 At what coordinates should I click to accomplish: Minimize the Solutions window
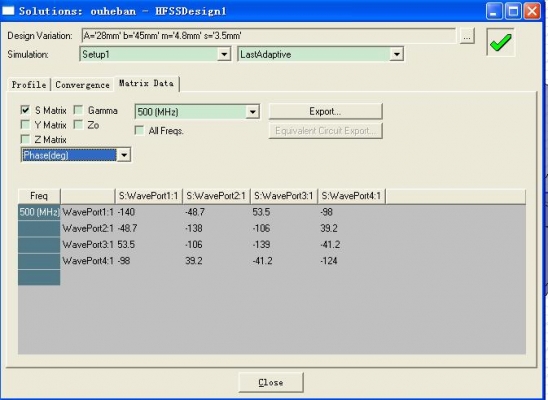[494, 11]
